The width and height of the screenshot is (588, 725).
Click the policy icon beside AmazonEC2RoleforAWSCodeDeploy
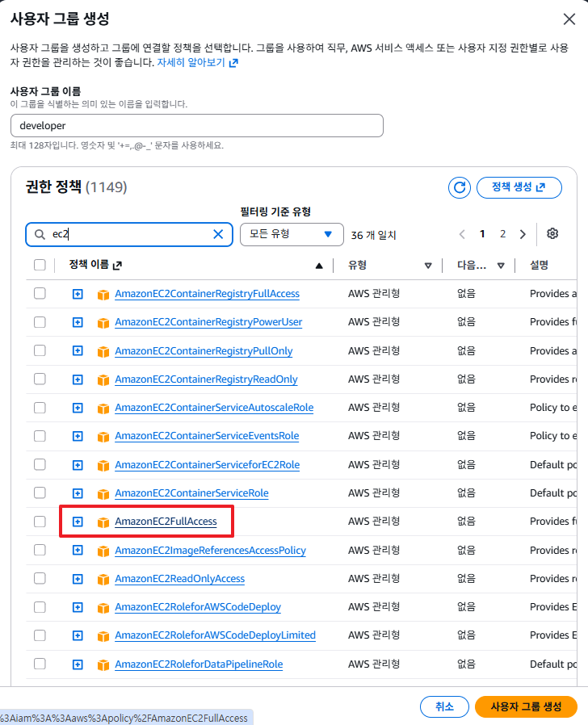[x=103, y=608]
